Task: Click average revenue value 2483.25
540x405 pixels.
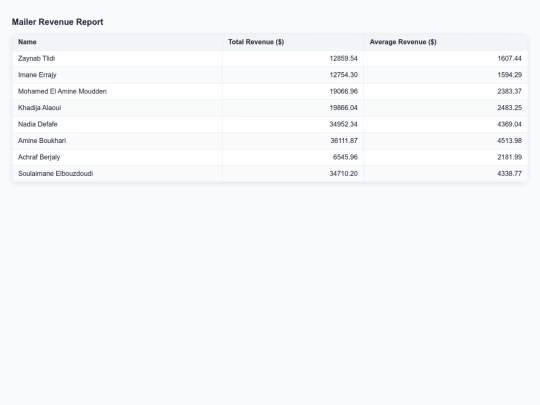Action: click(x=509, y=108)
